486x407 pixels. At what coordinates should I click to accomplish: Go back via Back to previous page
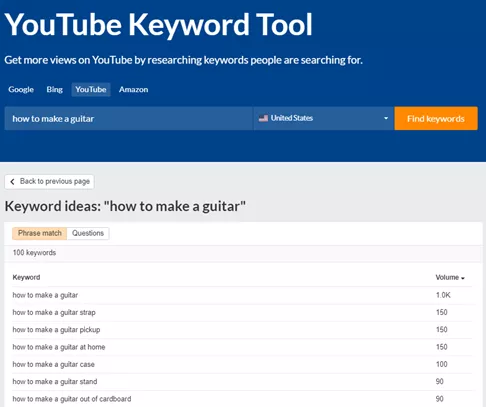pos(49,182)
